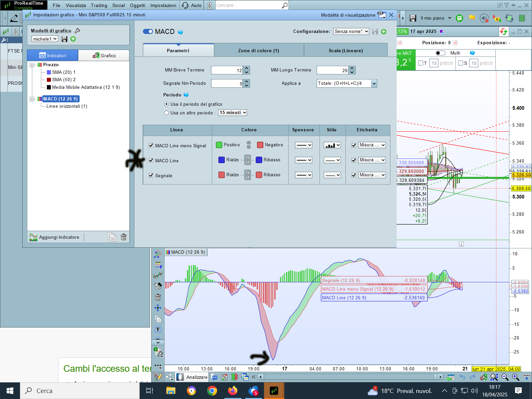The image size is (532, 399).
Task: Click Aggiungi Indicatore button
Action: click(55, 237)
